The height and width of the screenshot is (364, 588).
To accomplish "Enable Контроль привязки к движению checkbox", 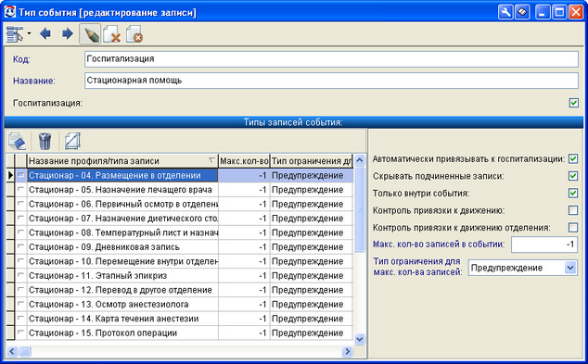I will [x=572, y=210].
